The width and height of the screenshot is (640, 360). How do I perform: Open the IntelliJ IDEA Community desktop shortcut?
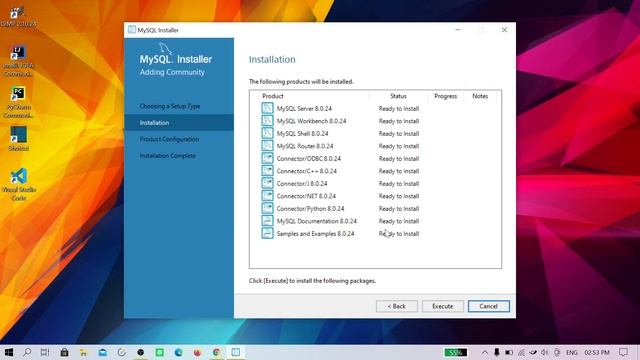(x=18, y=61)
